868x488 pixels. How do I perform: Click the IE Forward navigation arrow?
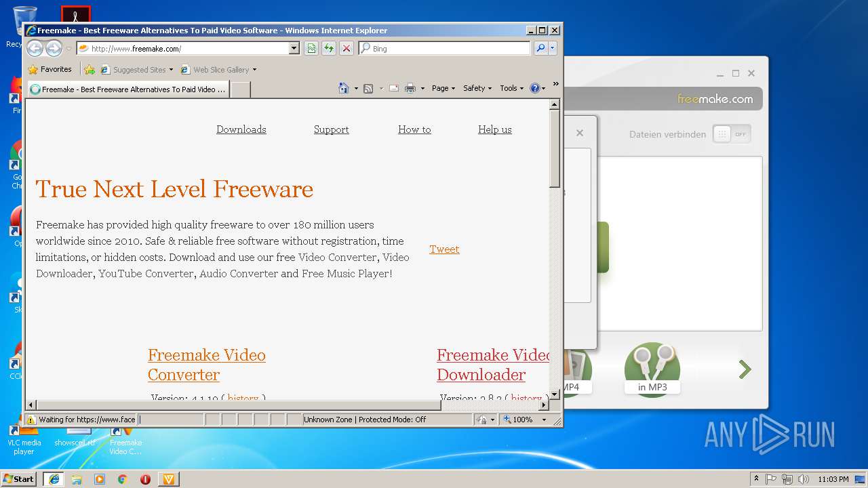click(x=54, y=48)
